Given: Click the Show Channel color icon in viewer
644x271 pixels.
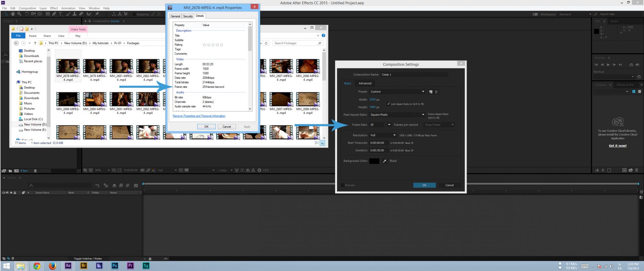Looking at the screenshot, I should [x=154, y=170].
